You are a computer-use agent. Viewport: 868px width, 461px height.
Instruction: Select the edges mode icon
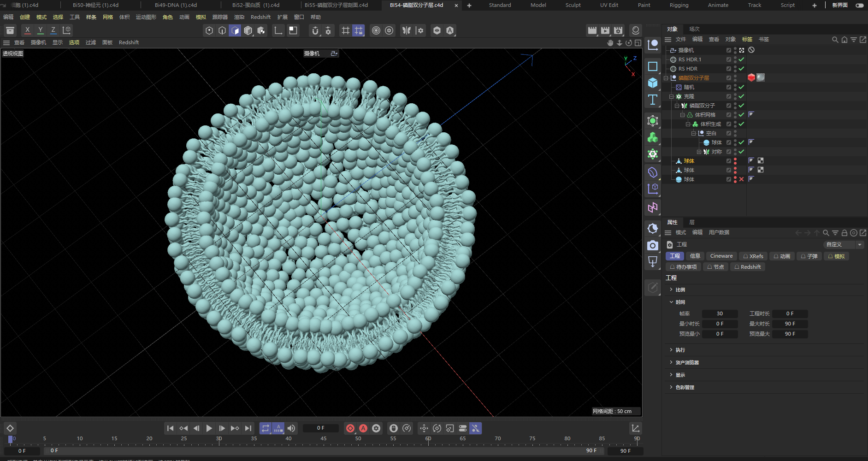point(222,30)
